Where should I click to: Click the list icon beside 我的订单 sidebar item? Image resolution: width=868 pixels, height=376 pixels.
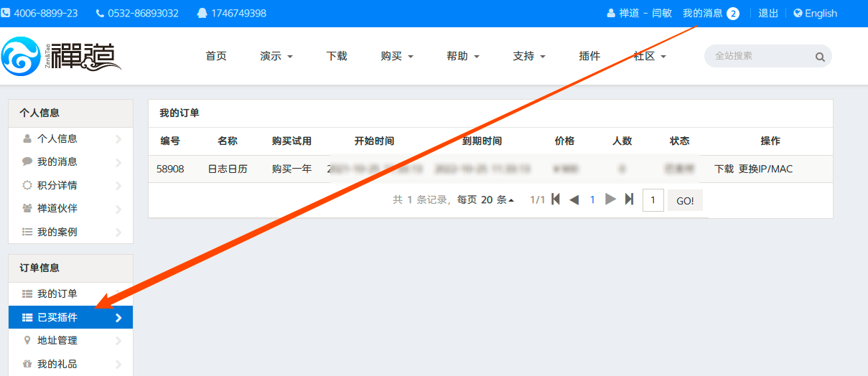[x=27, y=293]
